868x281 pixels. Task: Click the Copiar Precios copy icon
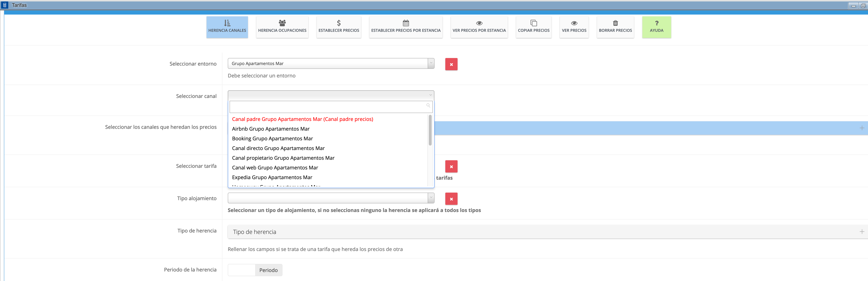[x=533, y=23]
